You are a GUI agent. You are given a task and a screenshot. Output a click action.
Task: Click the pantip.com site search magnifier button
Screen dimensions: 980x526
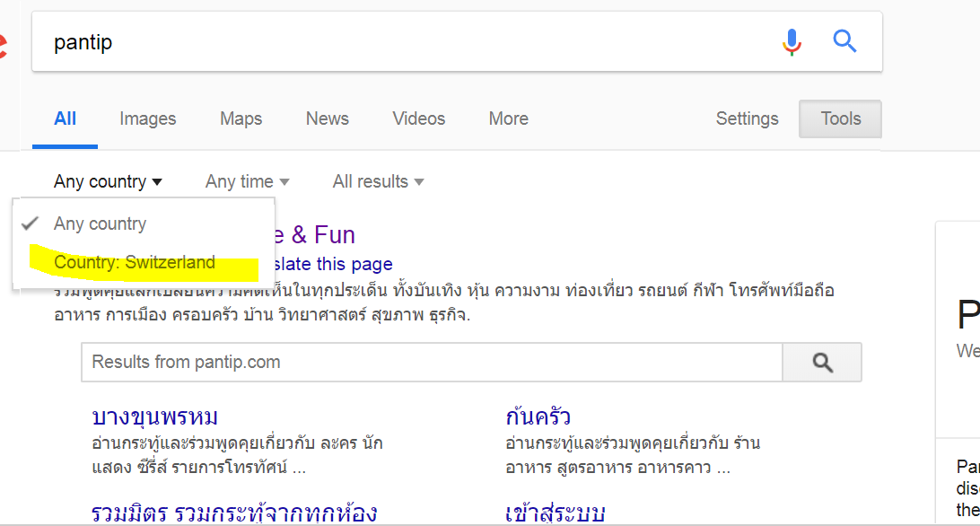pyautogui.click(x=821, y=363)
